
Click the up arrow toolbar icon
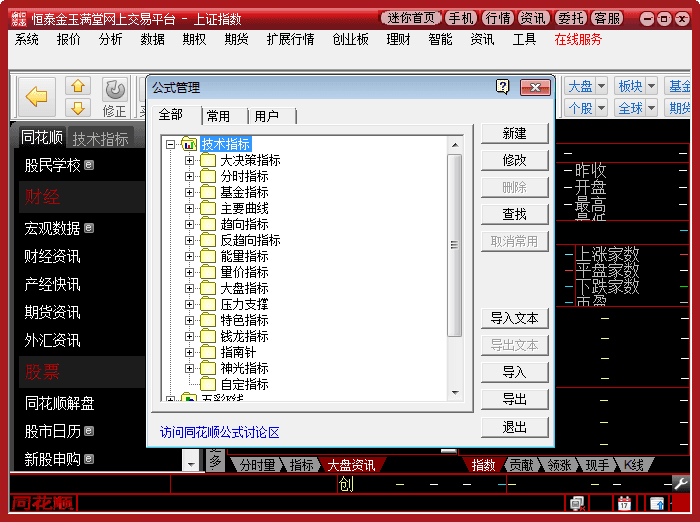(78, 86)
